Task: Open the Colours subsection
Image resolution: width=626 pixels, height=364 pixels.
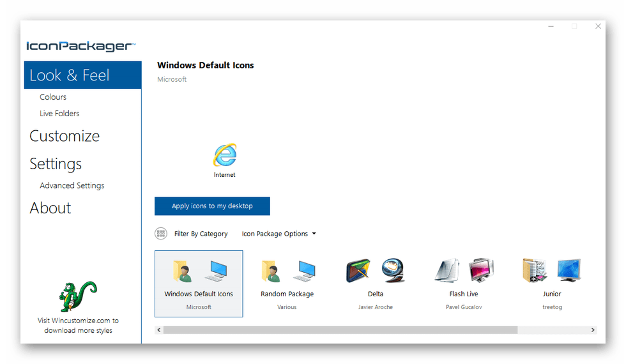Action: [52, 97]
